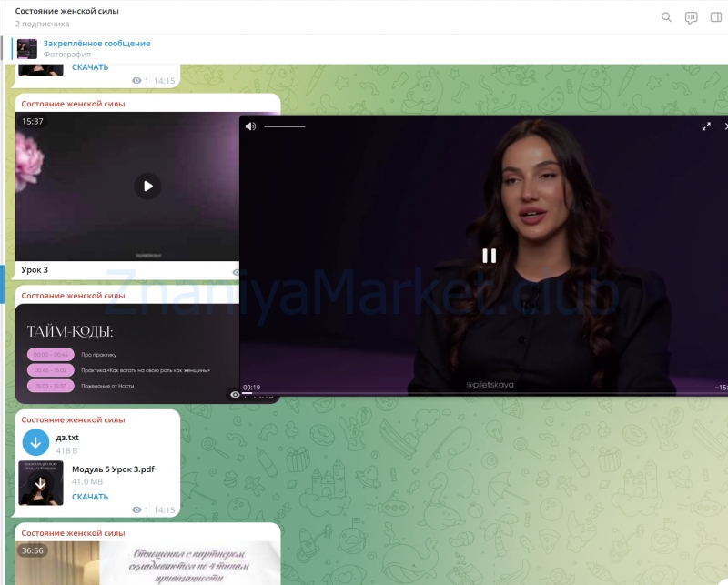
Task: Click the views eye icon under pdf
Action: click(136, 510)
